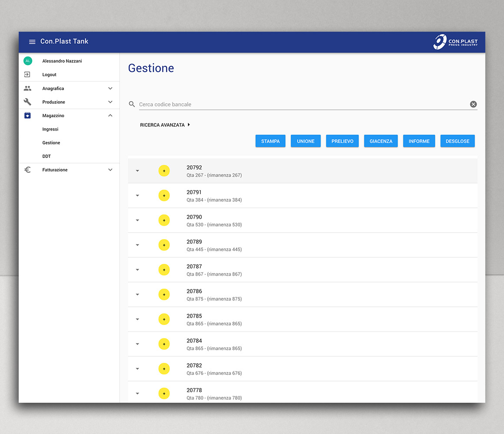Click yellow plus icon for pallet 20792
Image resolution: width=504 pixels, height=434 pixels.
(x=164, y=171)
